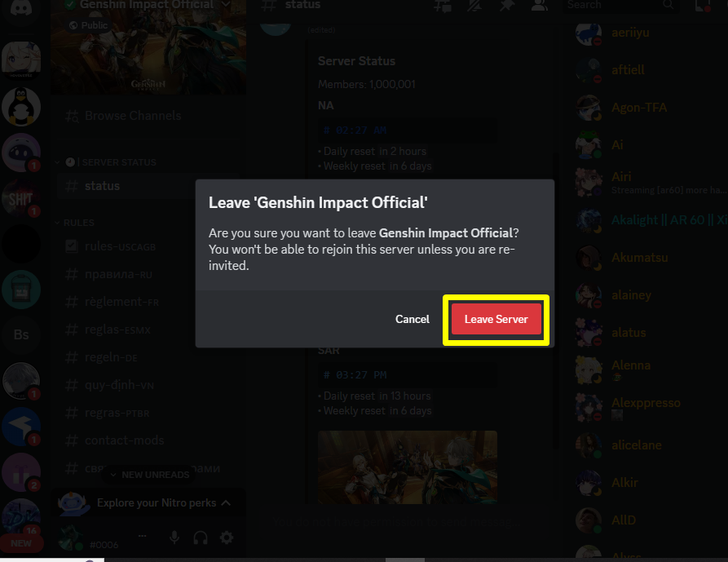Screen dimensions: 728x562
Task: Deafen audio with headphones icon
Action: 201,538
